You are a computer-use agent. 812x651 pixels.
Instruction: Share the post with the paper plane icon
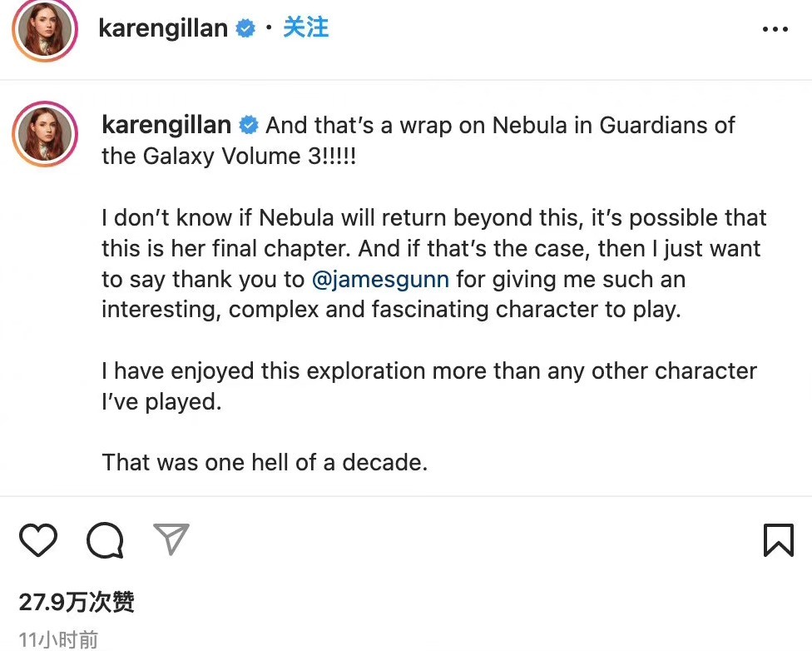tap(171, 539)
